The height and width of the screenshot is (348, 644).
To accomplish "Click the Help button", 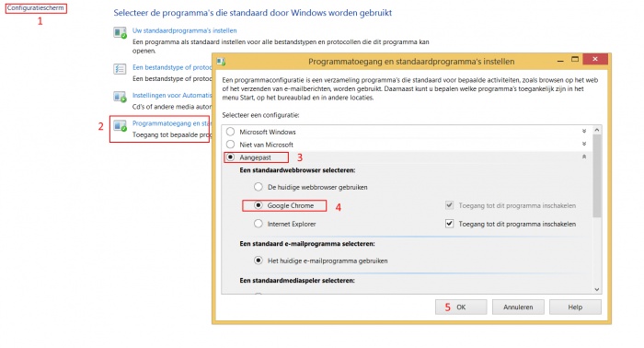I will (575, 307).
